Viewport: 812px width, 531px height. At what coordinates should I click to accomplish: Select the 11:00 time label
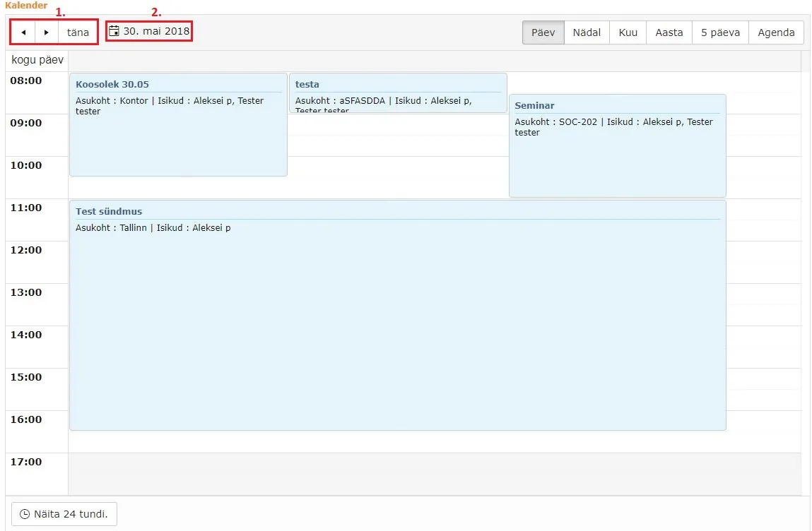pyautogui.click(x=26, y=208)
